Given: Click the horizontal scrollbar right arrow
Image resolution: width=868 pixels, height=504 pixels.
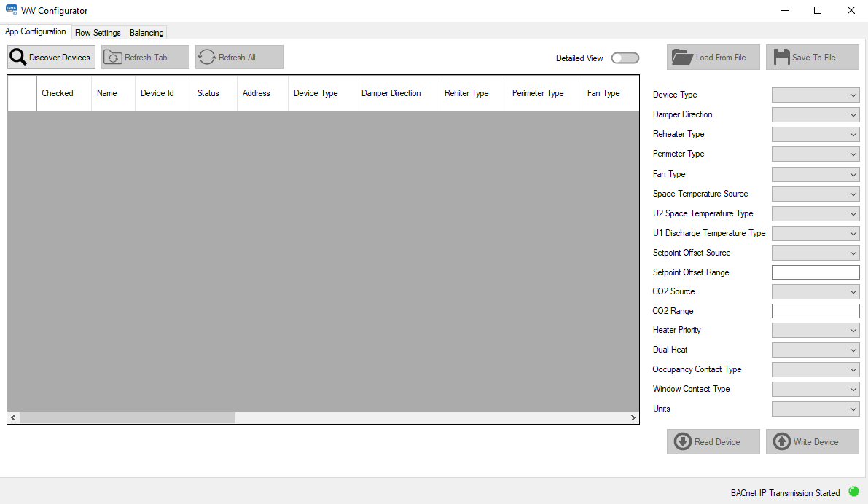Looking at the screenshot, I should [x=633, y=417].
